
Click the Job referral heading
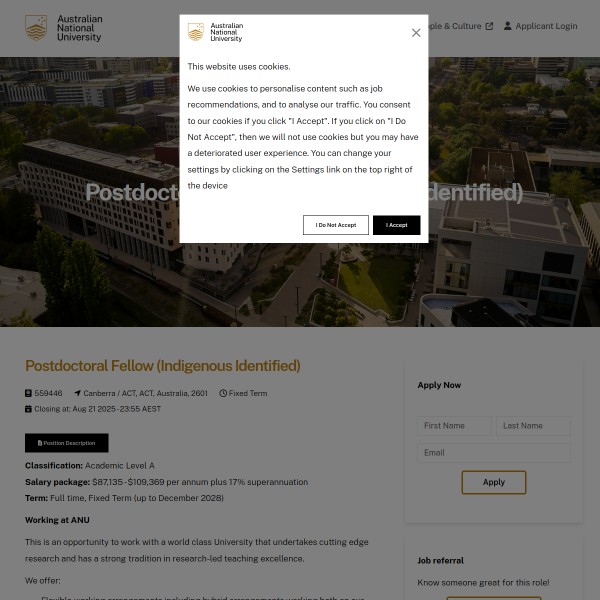[x=441, y=561]
